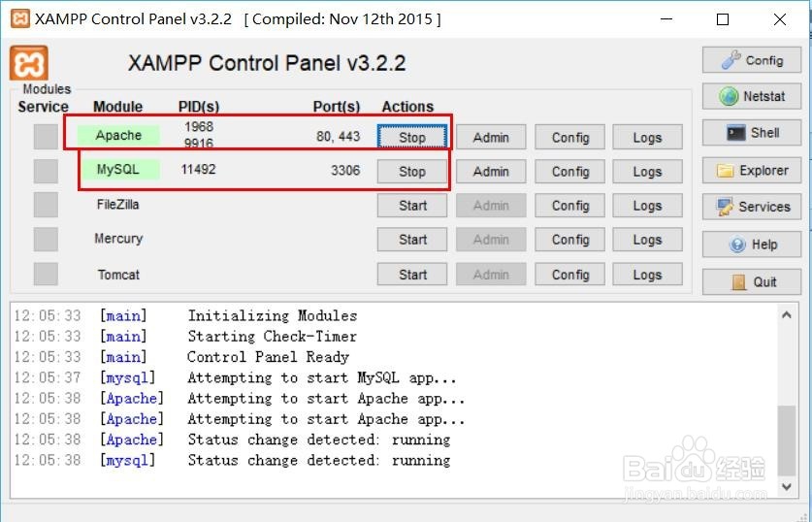Open Netstat globe button
The width and height of the screenshot is (812, 522).
(x=752, y=96)
